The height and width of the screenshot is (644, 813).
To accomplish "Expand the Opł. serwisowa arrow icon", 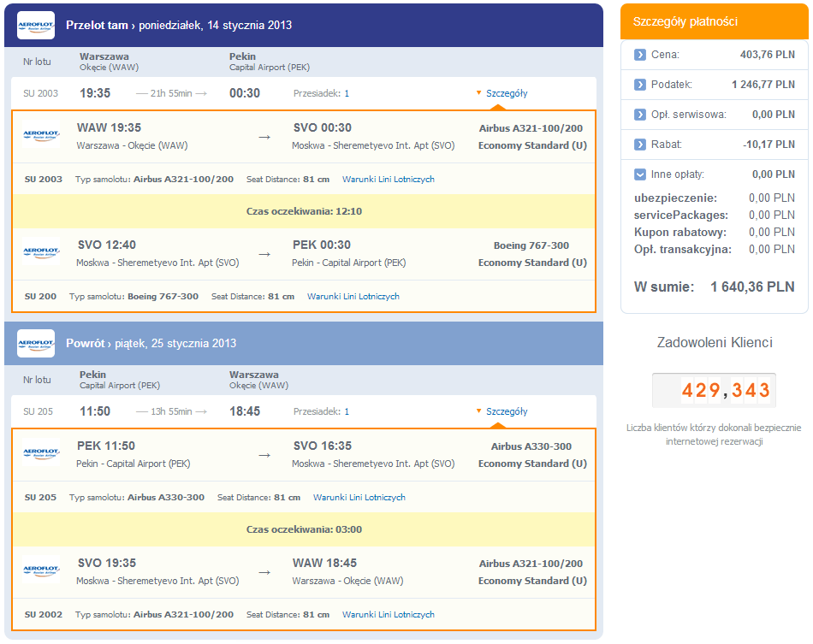I will click(640, 115).
